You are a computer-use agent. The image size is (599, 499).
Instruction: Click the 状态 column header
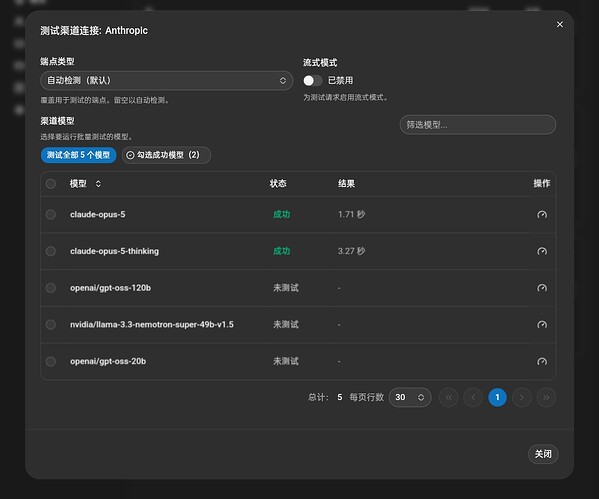click(x=278, y=184)
